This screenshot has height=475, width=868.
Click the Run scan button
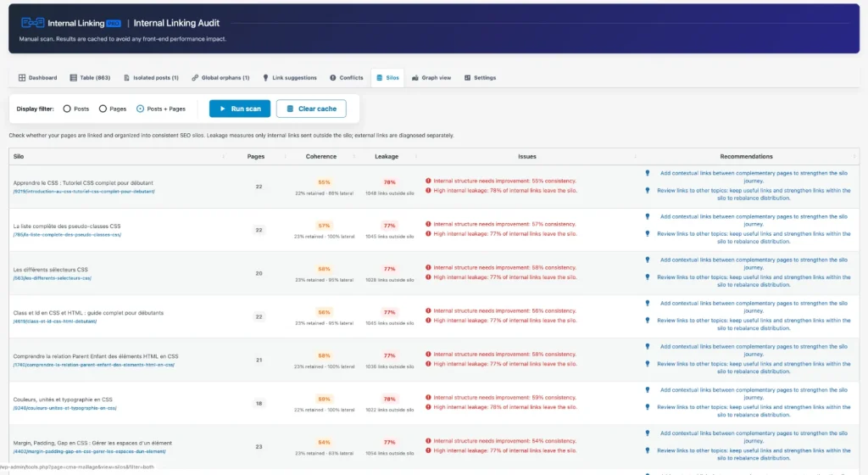tap(240, 109)
